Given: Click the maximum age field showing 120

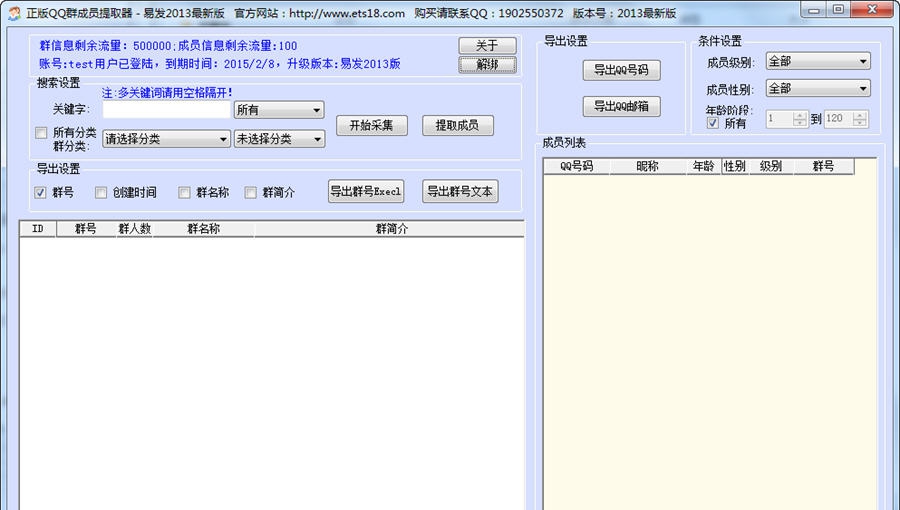Looking at the screenshot, I should pos(839,119).
